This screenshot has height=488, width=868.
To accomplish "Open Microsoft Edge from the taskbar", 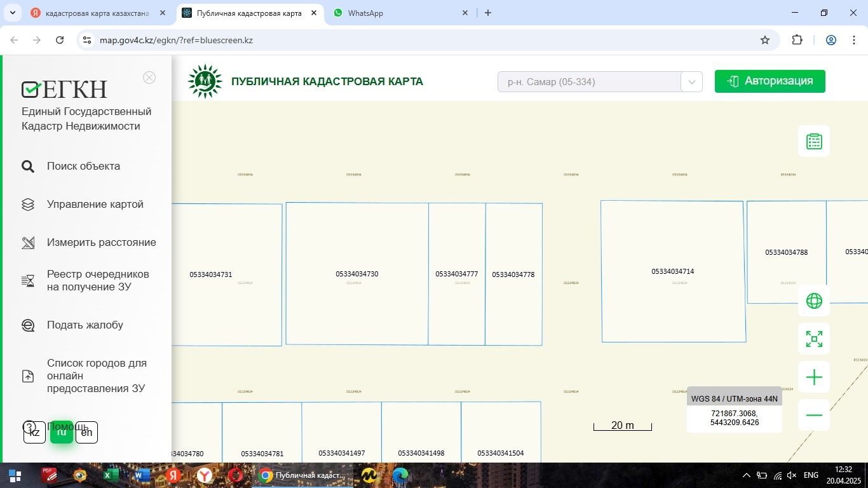I will 400,475.
